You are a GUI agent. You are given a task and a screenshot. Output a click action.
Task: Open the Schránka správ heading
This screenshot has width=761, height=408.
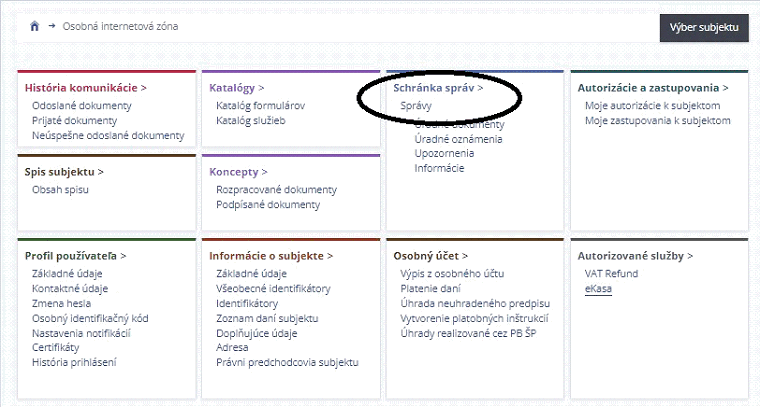pos(438,88)
